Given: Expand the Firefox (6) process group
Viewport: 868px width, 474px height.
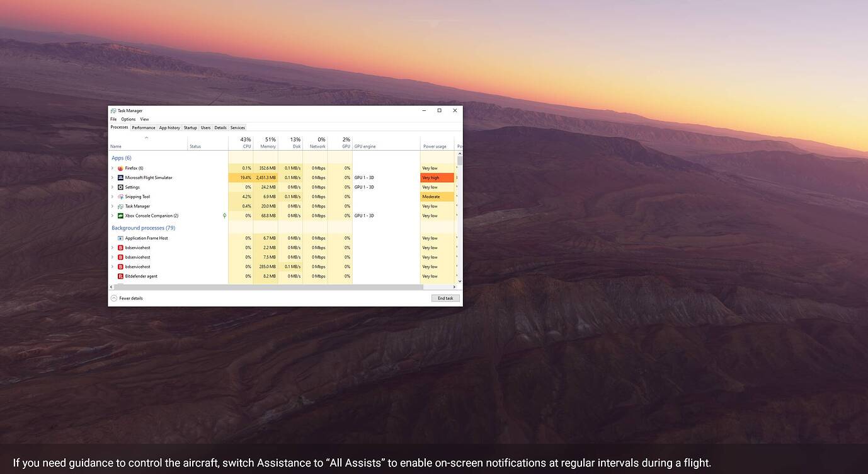Looking at the screenshot, I should (x=112, y=168).
